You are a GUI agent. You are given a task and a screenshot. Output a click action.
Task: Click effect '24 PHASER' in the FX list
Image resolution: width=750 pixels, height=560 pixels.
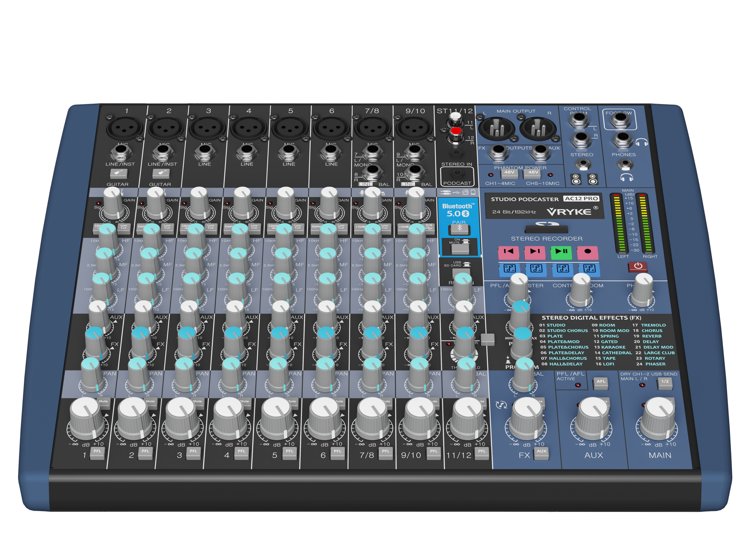(651, 364)
